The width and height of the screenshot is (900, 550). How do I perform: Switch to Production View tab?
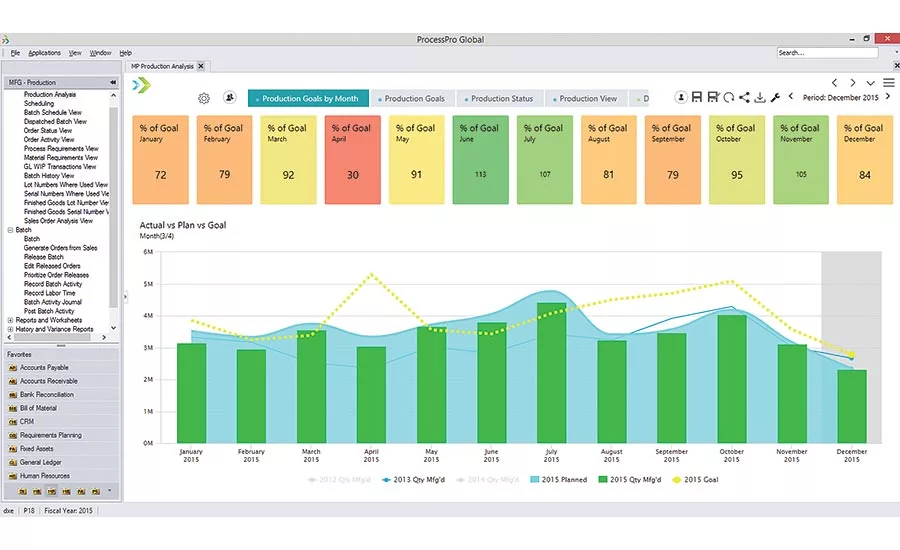[585, 98]
